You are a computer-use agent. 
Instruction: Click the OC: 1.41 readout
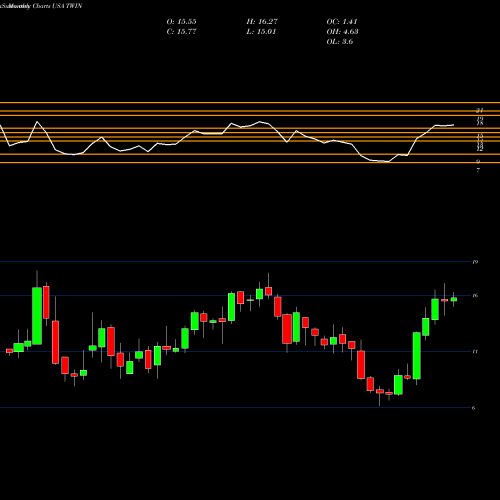pos(342,22)
